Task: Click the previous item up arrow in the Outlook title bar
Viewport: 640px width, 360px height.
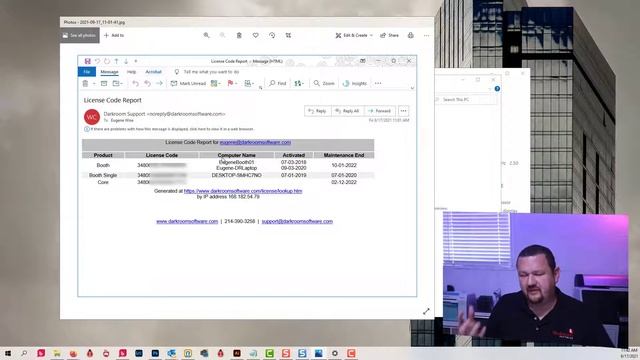Action: click(x=116, y=61)
